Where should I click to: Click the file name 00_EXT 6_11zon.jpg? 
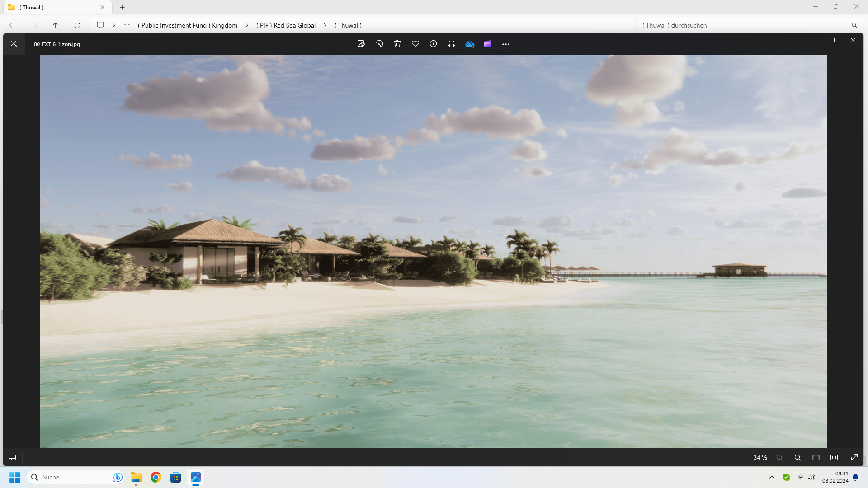[x=57, y=44]
